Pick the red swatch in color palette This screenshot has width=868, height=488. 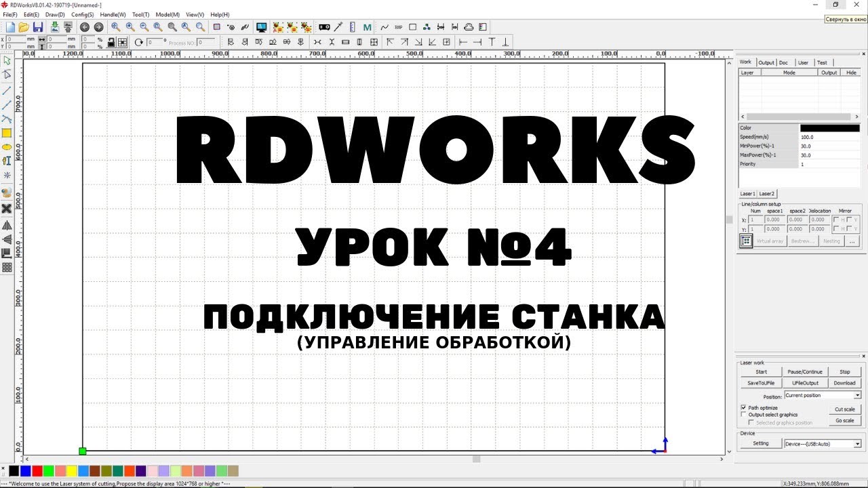click(x=37, y=470)
